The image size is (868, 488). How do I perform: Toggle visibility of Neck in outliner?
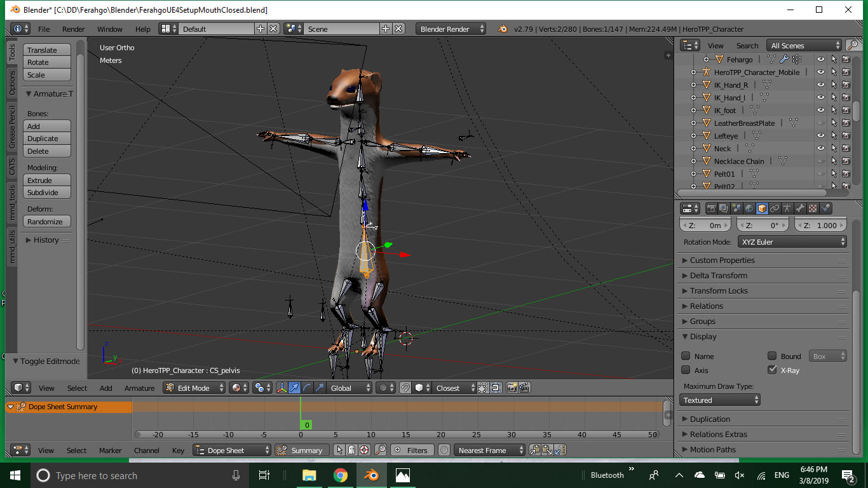[x=821, y=148]
